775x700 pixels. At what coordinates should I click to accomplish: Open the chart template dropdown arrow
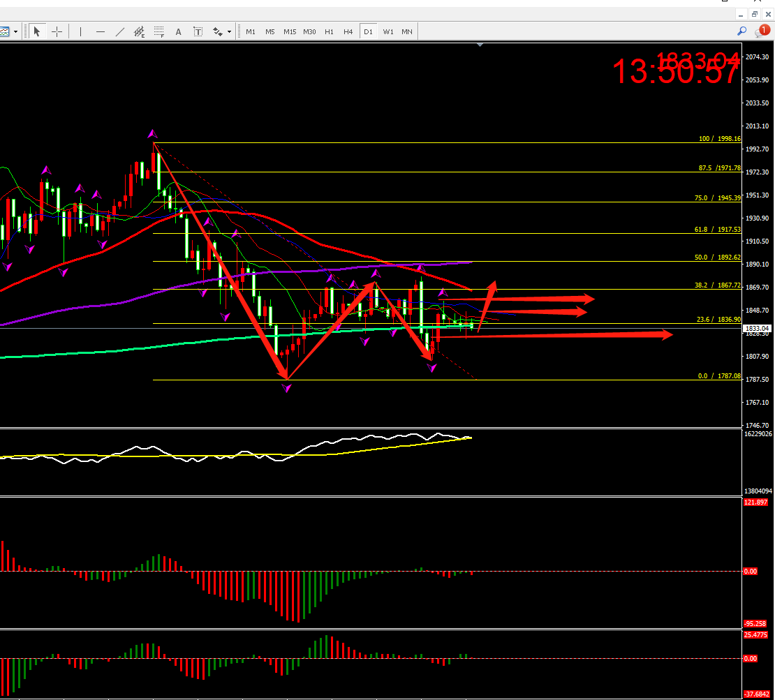pos(15,31)
